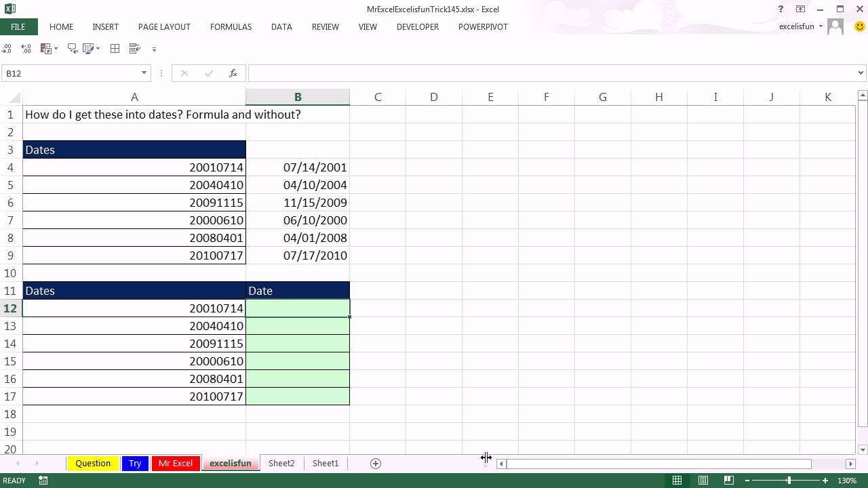The height and width of the screenshot is (488, 868).
Task: Click the Excel application icon in title bar
Action: pyautogui.click(x=9, y=9)
